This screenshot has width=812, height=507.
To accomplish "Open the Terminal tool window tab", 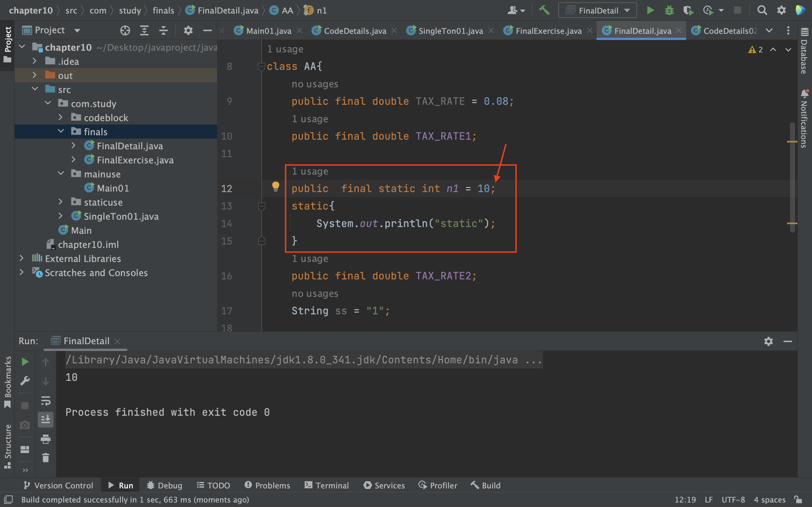I will click(x=326, y=485).
